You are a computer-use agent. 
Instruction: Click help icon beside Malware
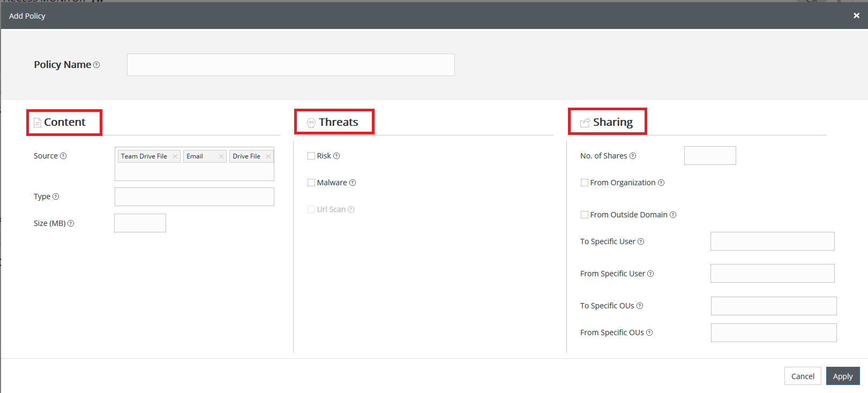[x=353, y=183]
